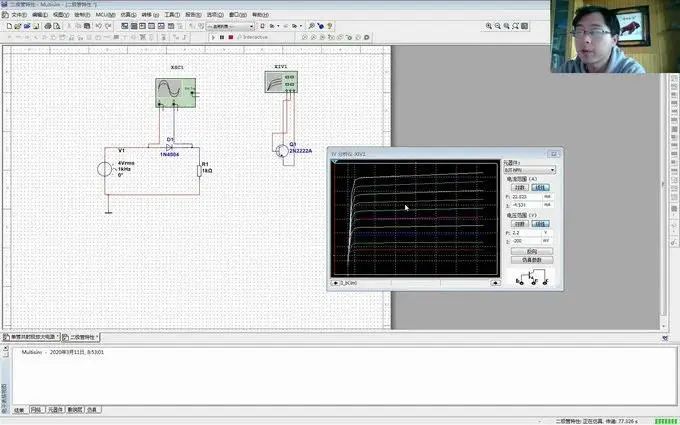Select the V1 AC voltage source
Screen dimensions: 680x425
105,169
